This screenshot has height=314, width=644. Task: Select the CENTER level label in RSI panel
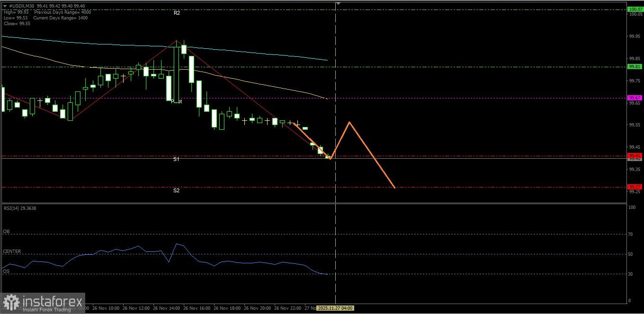pos(11,251)
